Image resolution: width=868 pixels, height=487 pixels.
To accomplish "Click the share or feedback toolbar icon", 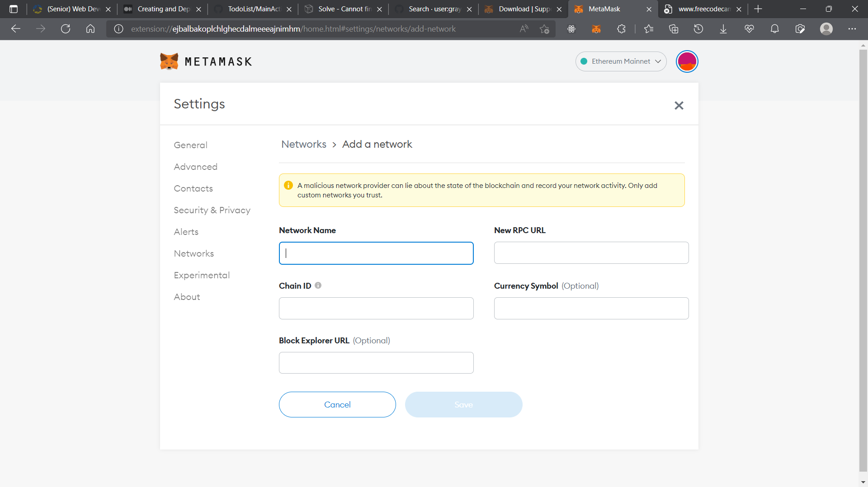I will [x=800, y=29].
